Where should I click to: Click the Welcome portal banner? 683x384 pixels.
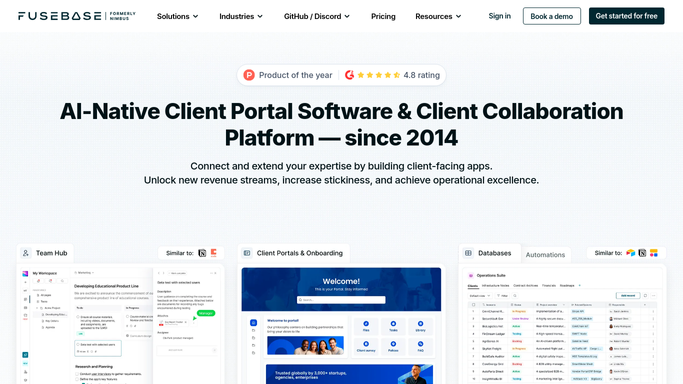[x=341, y=289]
